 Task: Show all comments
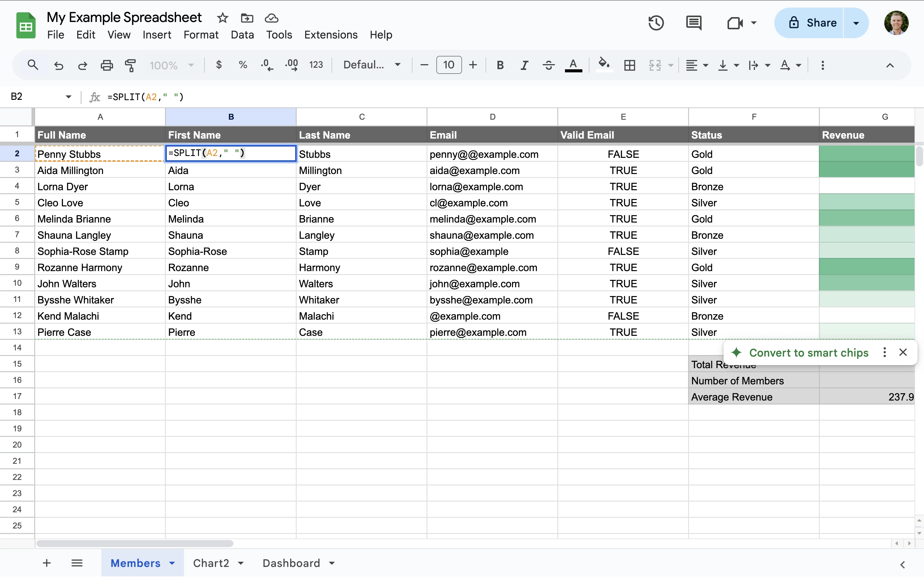click(x=693, y=23)
